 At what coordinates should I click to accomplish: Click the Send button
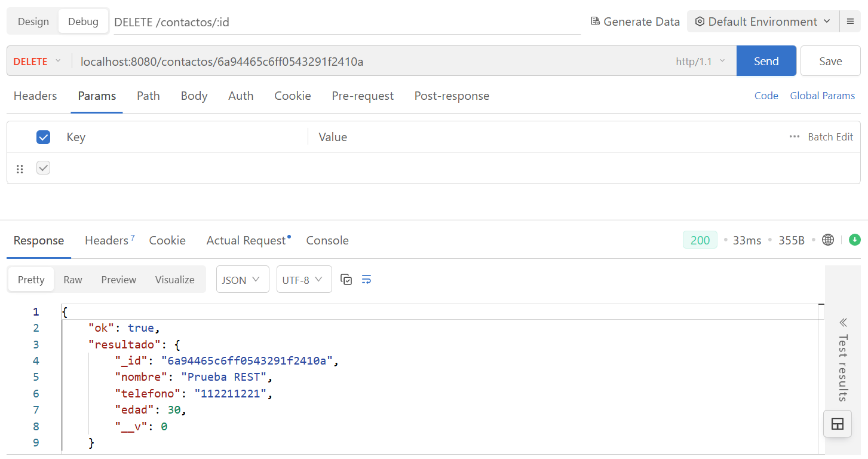(x=766, y=61)
